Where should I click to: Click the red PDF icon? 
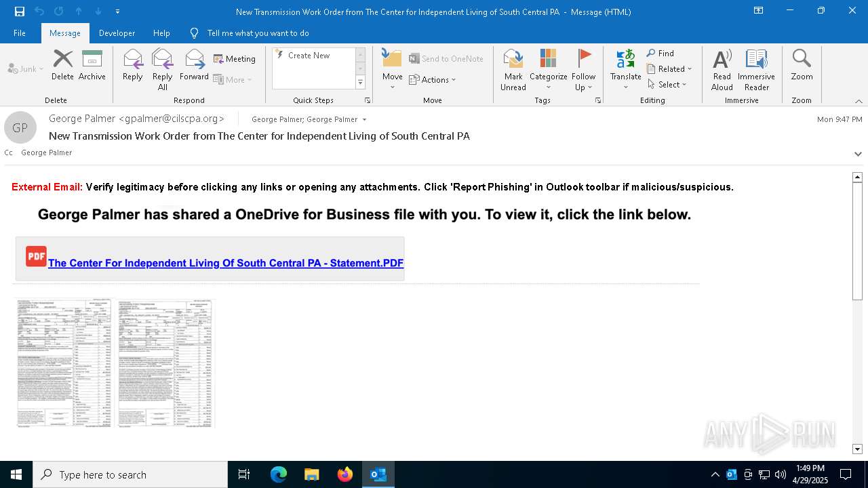pos(36,256)
